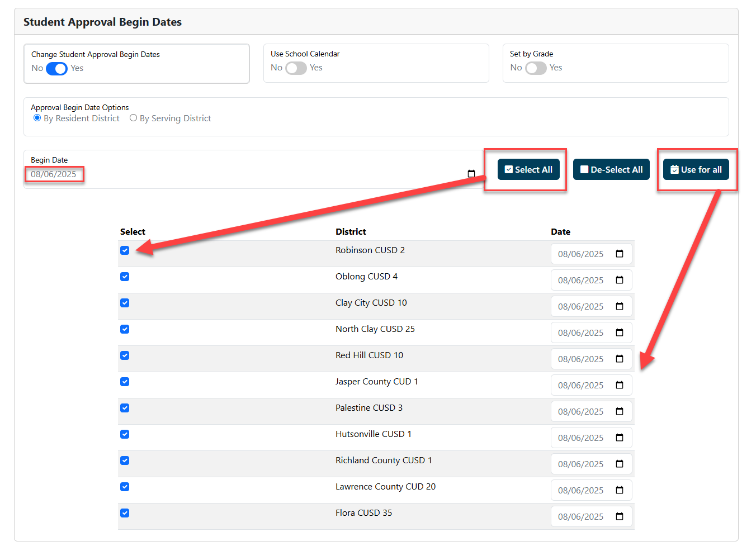
Task: Click the Clay City CUSD 10 district name
Action: click(371, 302)
